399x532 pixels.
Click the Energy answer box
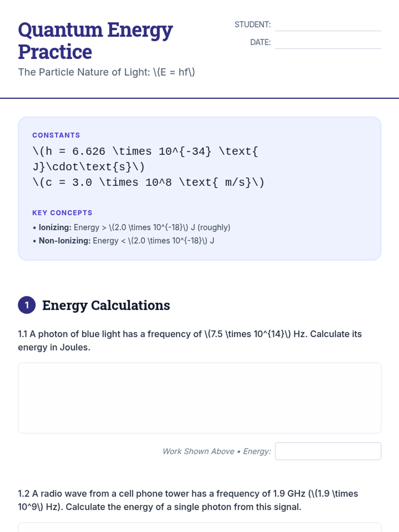coord(328,451)
